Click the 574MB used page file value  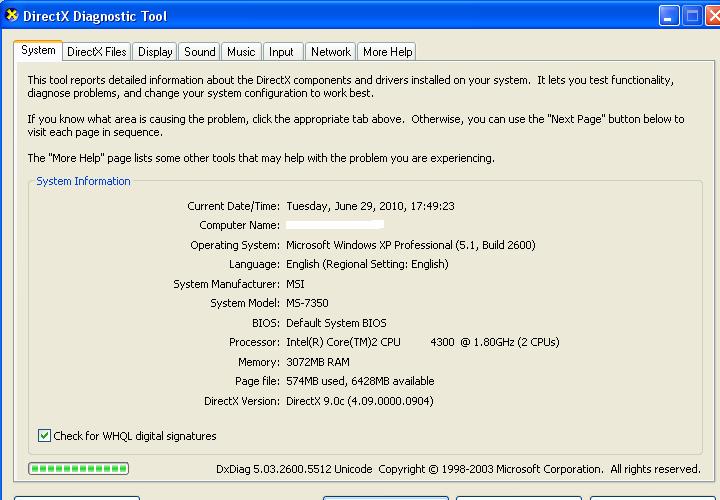(360, 381)
